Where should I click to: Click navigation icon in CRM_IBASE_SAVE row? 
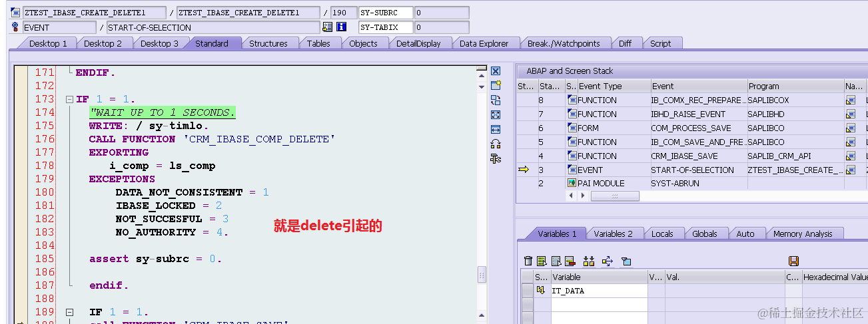[851, 156]
